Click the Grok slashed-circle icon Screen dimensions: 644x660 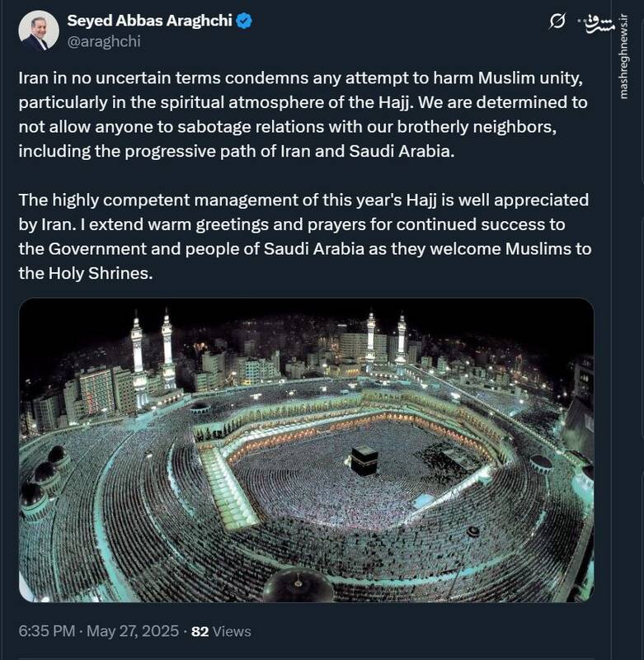557,21
